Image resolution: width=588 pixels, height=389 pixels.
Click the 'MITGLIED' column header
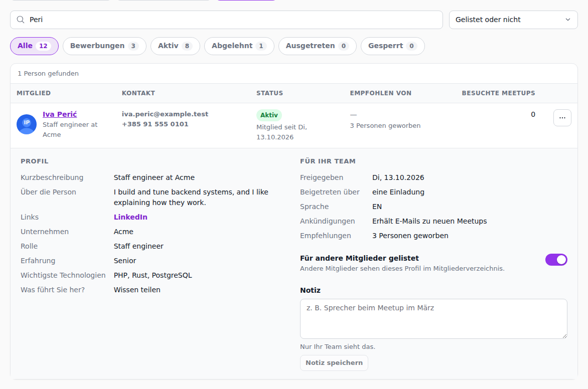[34, 93]
